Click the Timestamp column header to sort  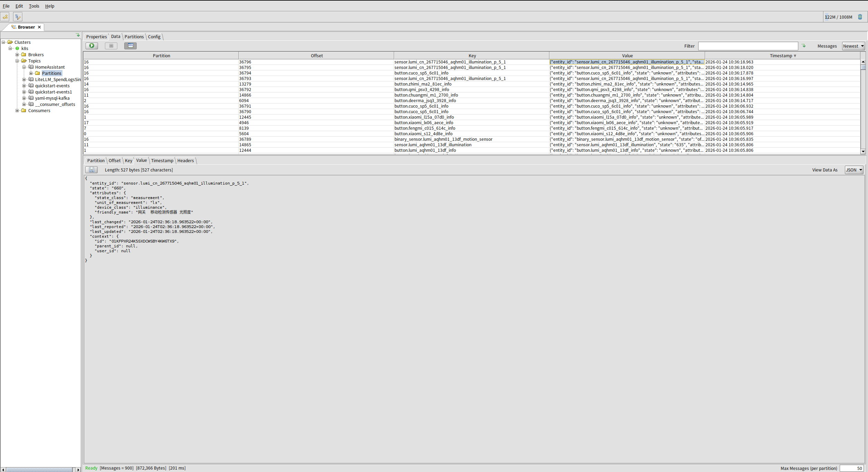tap(782, 56)
